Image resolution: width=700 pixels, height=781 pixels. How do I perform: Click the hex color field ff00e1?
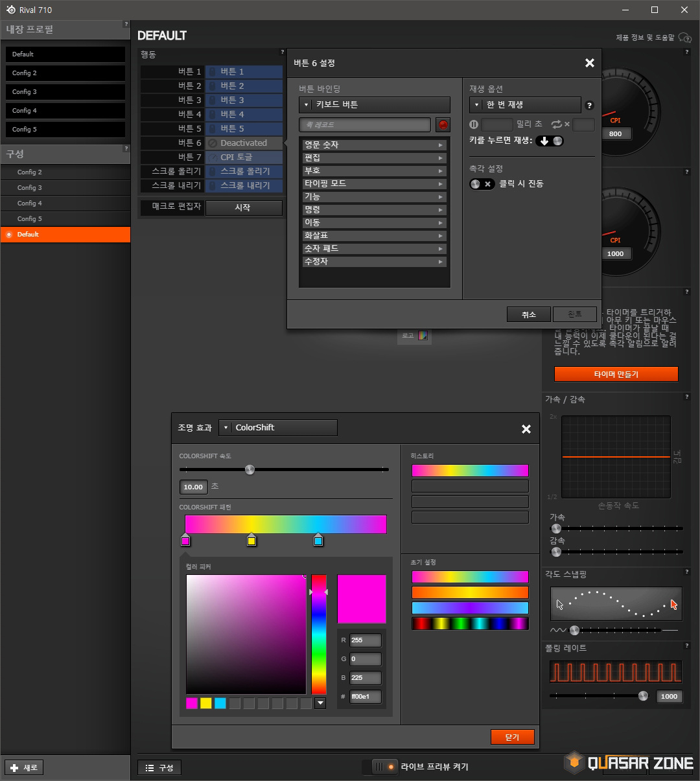(366, 697)
